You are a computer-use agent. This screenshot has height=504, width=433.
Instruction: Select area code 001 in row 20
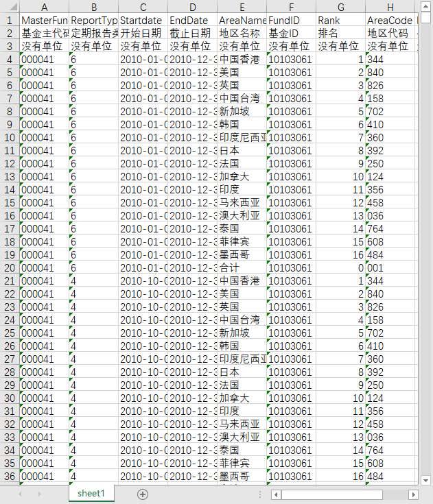[x=390, y=267]
